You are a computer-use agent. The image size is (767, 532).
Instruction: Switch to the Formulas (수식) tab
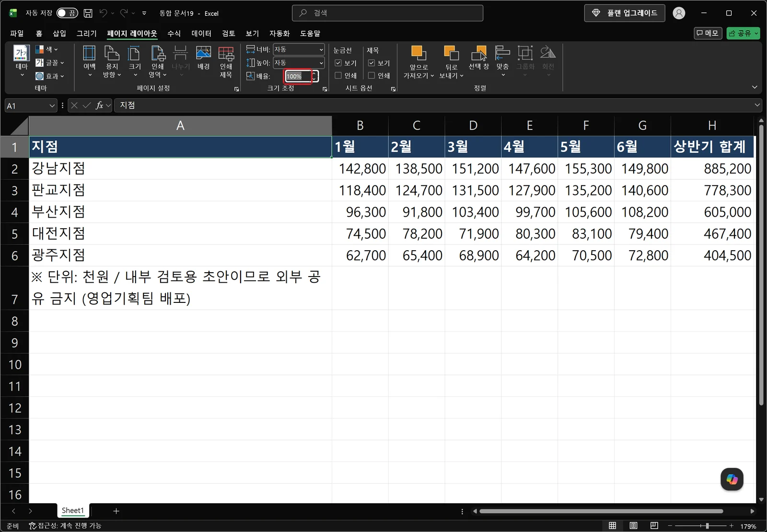click(x=174, y=34)
